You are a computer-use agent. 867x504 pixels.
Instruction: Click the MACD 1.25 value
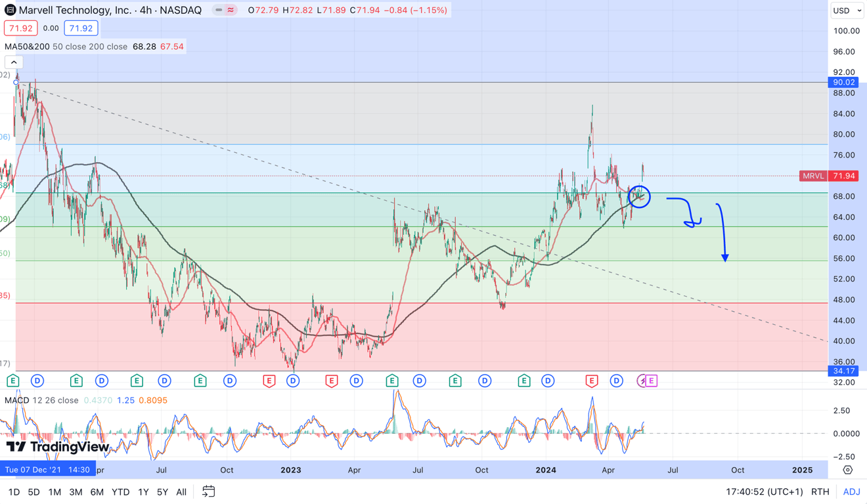pos(125,400)
